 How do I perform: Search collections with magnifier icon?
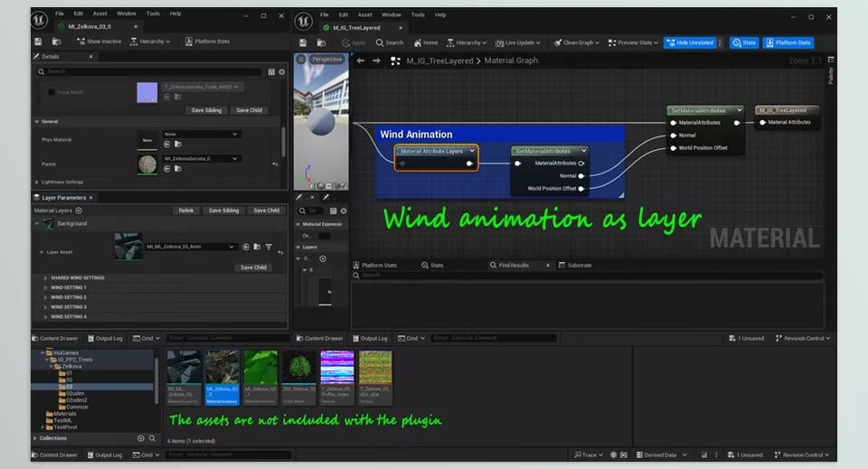(x=152, y=438)
